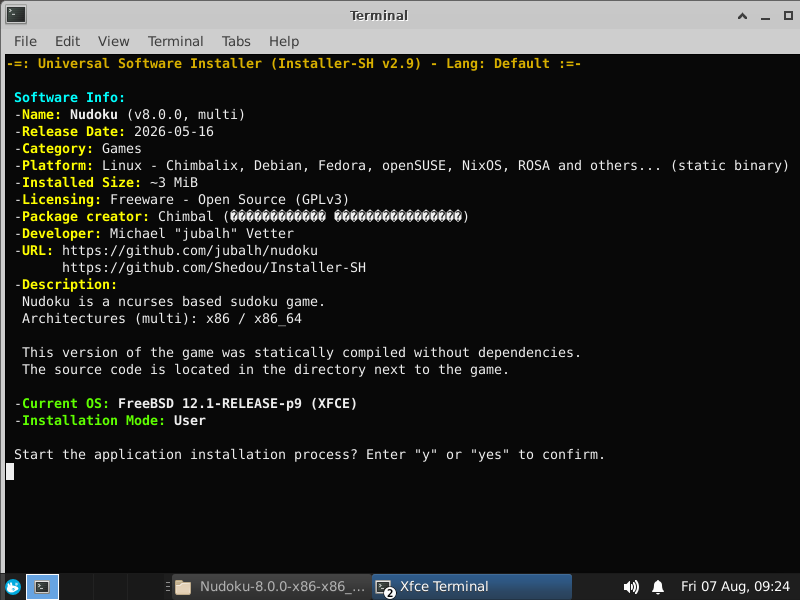Click the terminal icon in title bar
Image resolution: width=800 pixels, height=600 pixels.
(16, 15)
